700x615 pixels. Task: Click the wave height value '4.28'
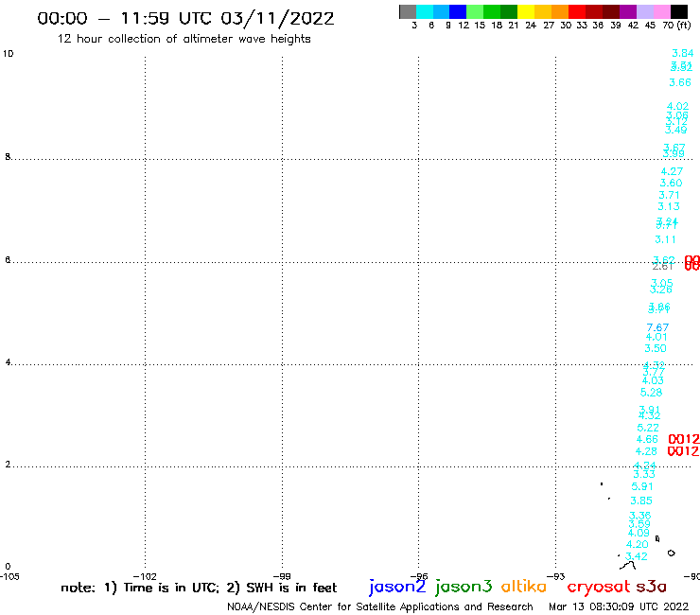(x=646, y=451)
